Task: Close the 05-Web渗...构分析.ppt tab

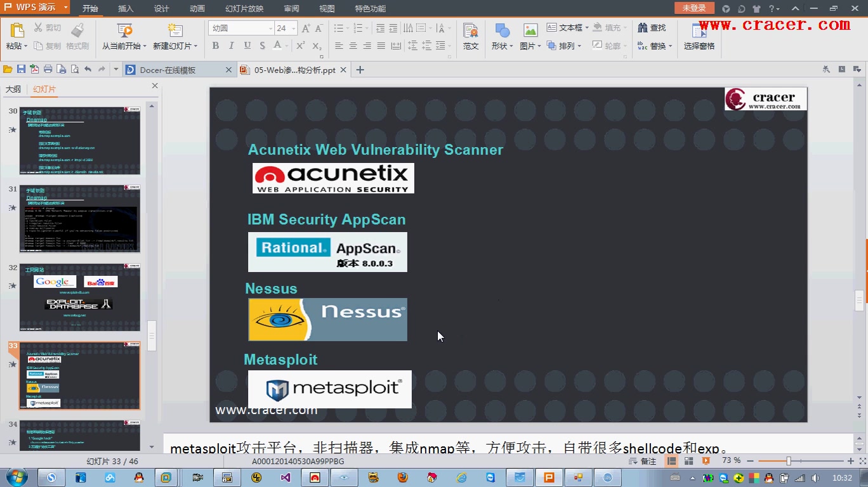Action: [x=344, y=70]
